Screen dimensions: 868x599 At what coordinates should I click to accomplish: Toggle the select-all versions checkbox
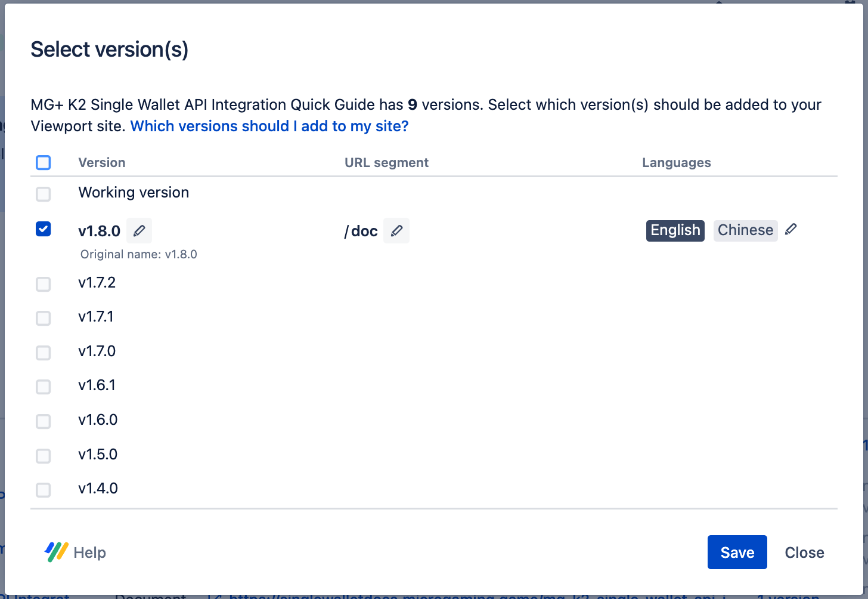point(44,163)
